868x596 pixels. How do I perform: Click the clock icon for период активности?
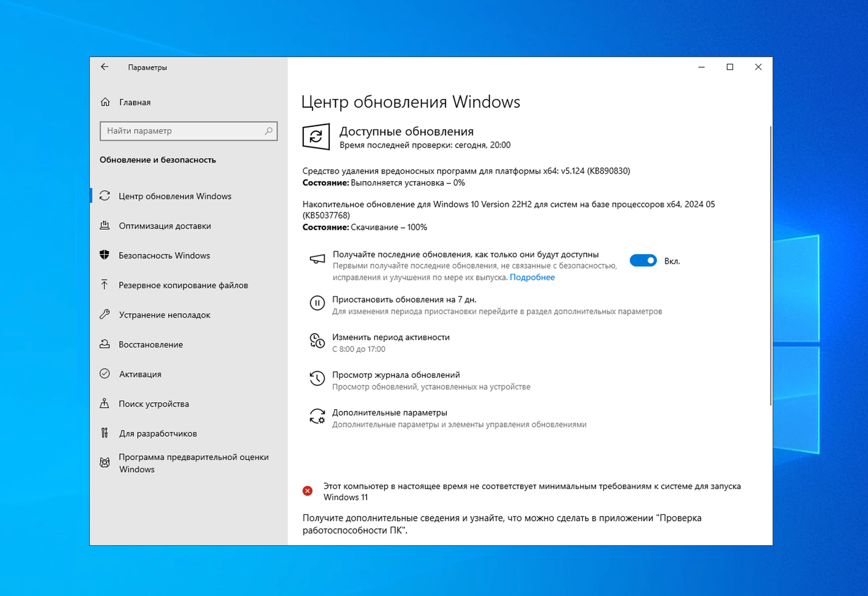point(317,341)
